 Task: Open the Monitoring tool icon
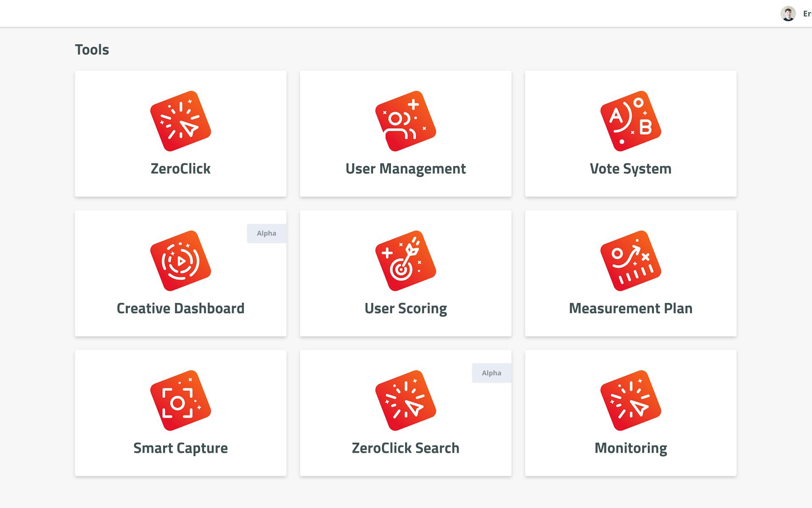point(631,400)
